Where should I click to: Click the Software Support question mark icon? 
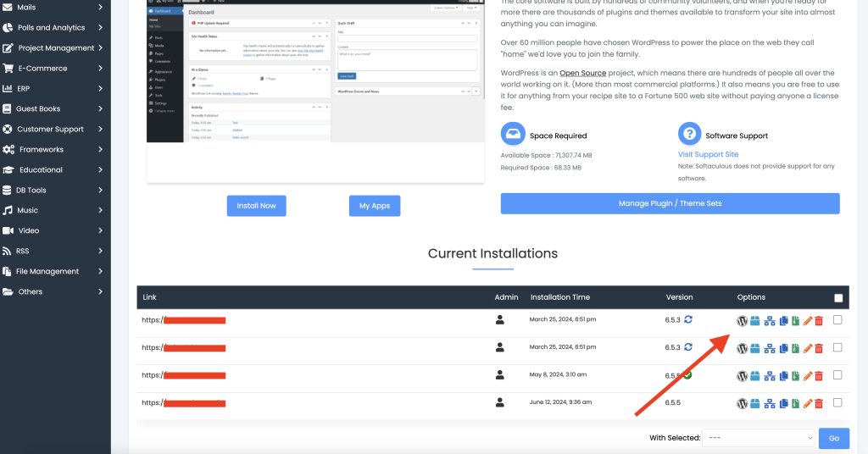coord(689,134)
